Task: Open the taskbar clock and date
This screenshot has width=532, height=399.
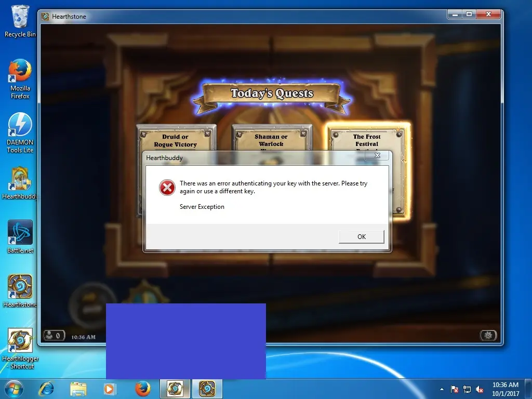Action: click(x=505, y=389)
